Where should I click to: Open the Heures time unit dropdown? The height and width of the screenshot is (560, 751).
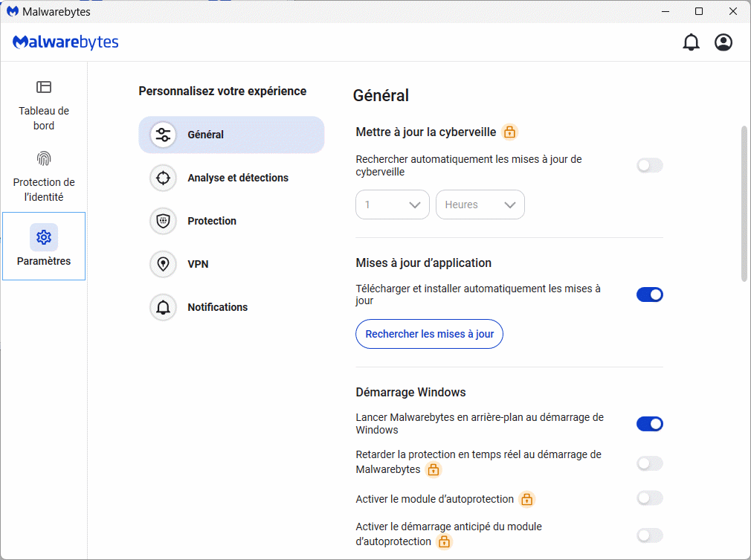480,205
